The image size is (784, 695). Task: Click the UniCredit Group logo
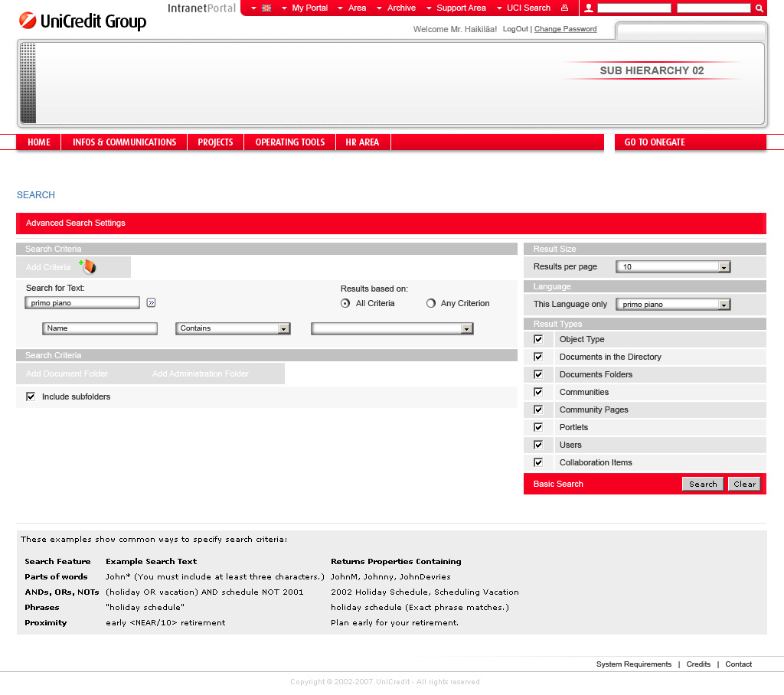tap(83, 21)
